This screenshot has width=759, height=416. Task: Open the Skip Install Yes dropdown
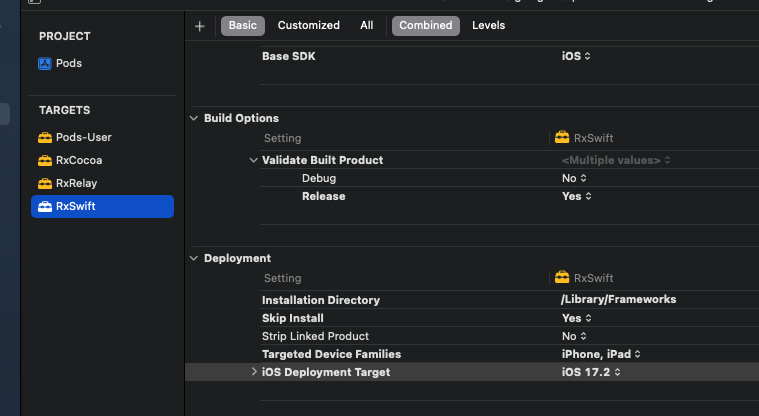pyautogui.click(x=577, y=318)
